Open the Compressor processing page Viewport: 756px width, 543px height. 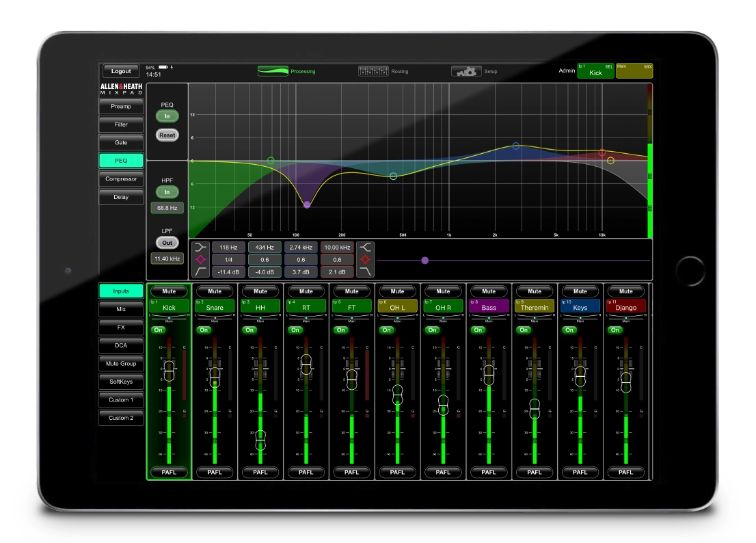[x=121, y=179]
